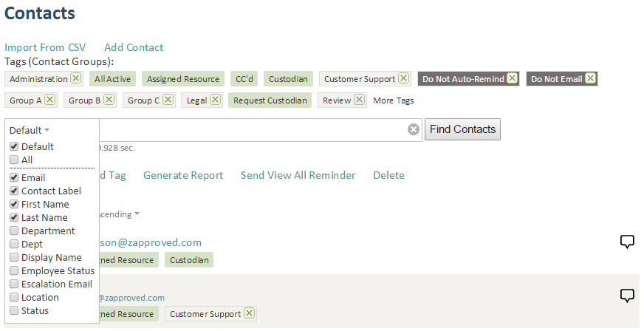Viewport: 644px width, 331px height.
Task: Check the All fields checkbox
Action: pyautogui.click(x=14, y=160)
